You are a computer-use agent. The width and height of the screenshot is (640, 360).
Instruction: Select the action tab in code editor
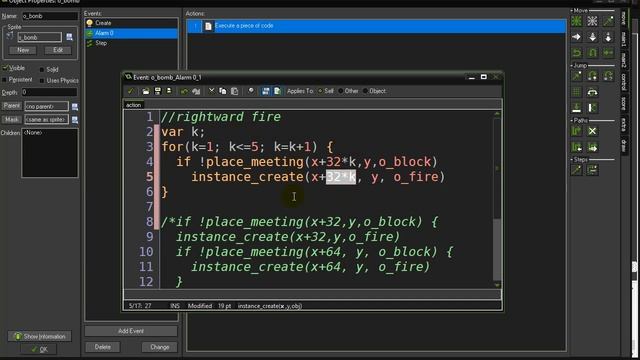(133, 105)
